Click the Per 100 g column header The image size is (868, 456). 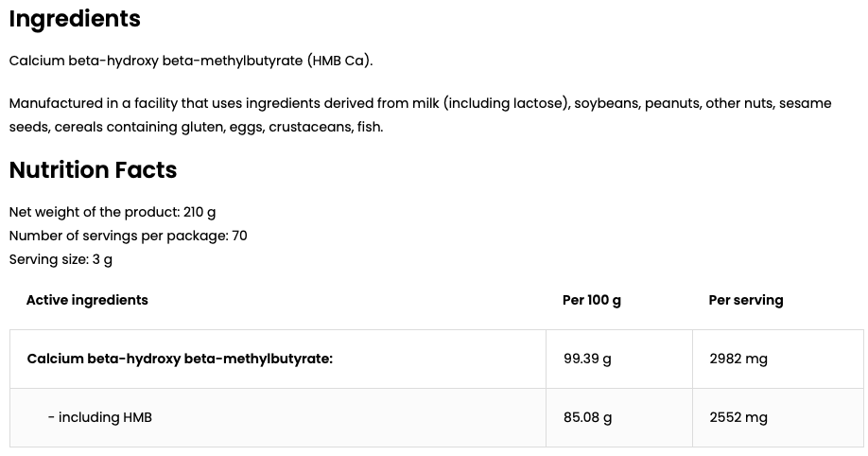[x=592, y=300]
